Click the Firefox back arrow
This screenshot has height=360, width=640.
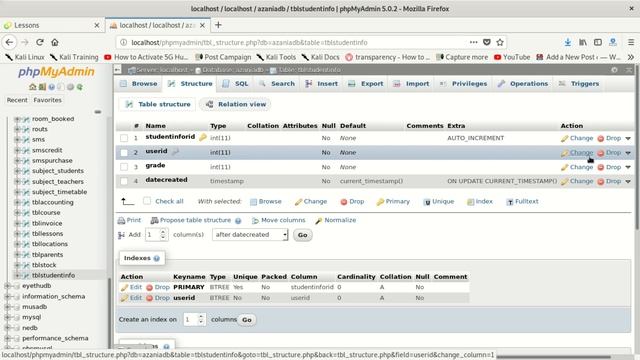pyautogui.click(x=9, y=42)
